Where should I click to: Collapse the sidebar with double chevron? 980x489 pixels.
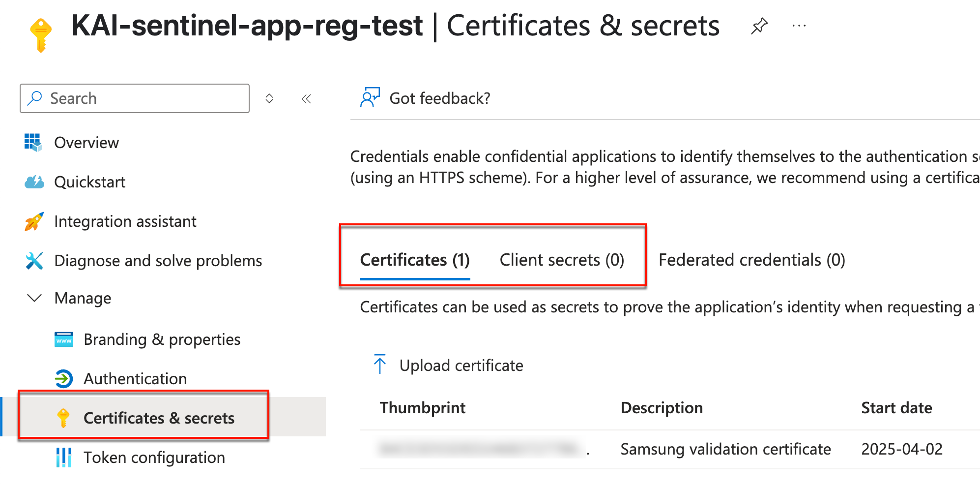(x=306, y=99)
